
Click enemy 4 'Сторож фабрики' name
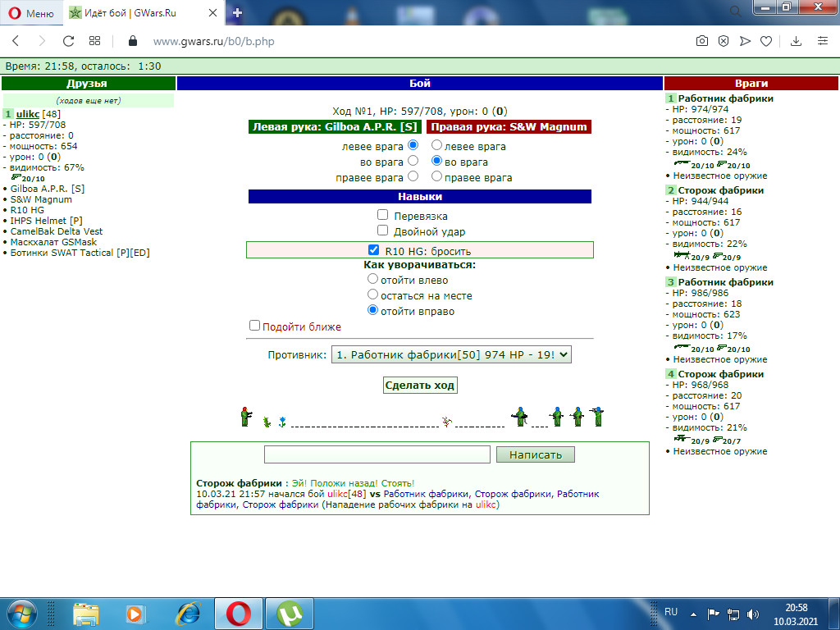(x=720, y=374)
